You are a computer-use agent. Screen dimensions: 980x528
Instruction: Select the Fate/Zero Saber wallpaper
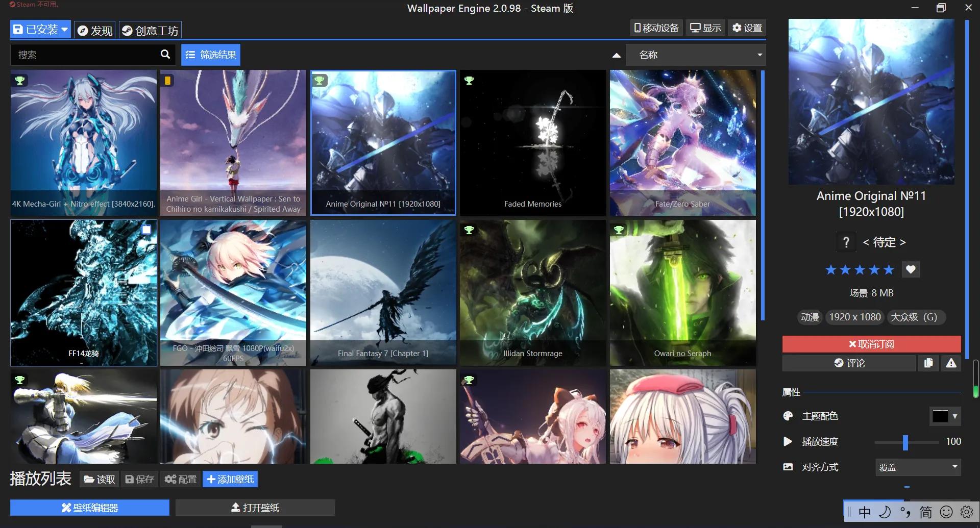[x=683, y=143]
